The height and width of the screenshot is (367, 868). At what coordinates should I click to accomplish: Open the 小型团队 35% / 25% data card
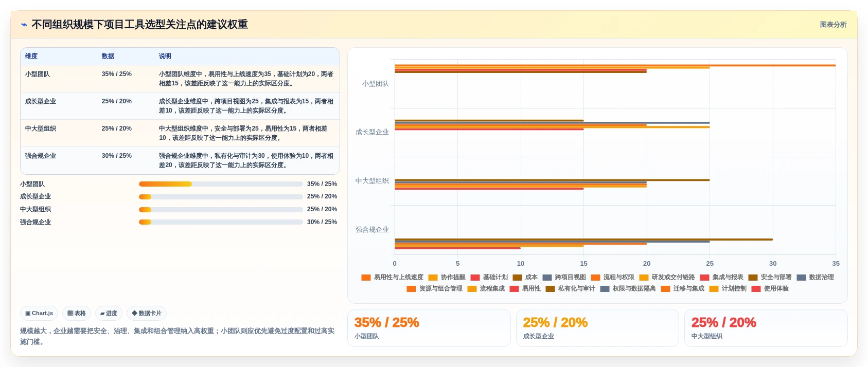click(429, 328)
